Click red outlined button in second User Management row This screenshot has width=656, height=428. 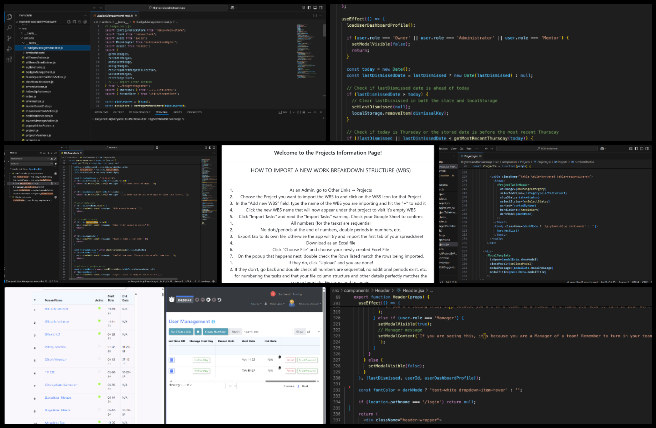point(290,371)
